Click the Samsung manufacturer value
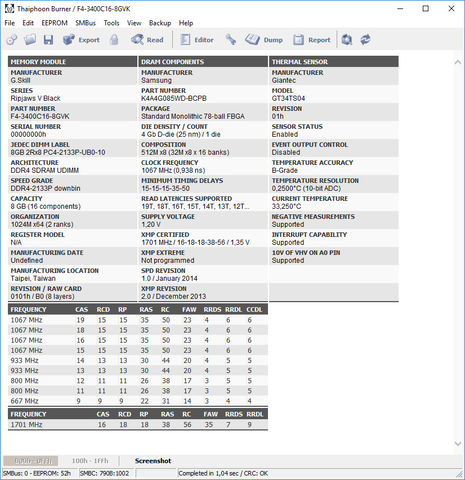This screenshot has width=465, height=480. (x=156, y=80)
